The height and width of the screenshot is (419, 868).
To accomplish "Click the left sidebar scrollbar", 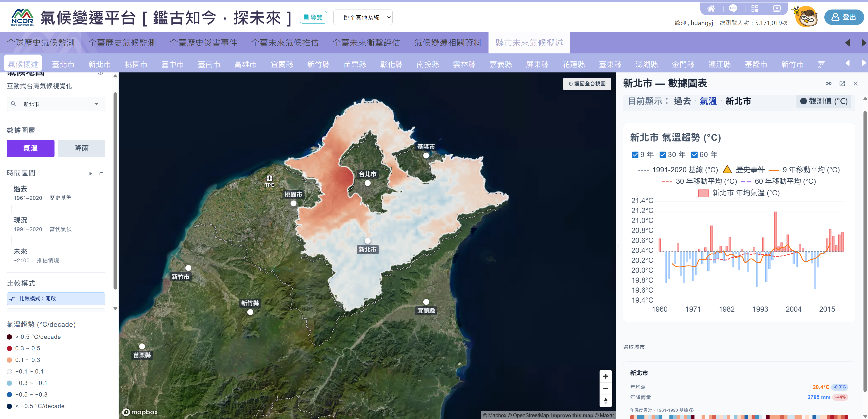I will pos(115,191).
